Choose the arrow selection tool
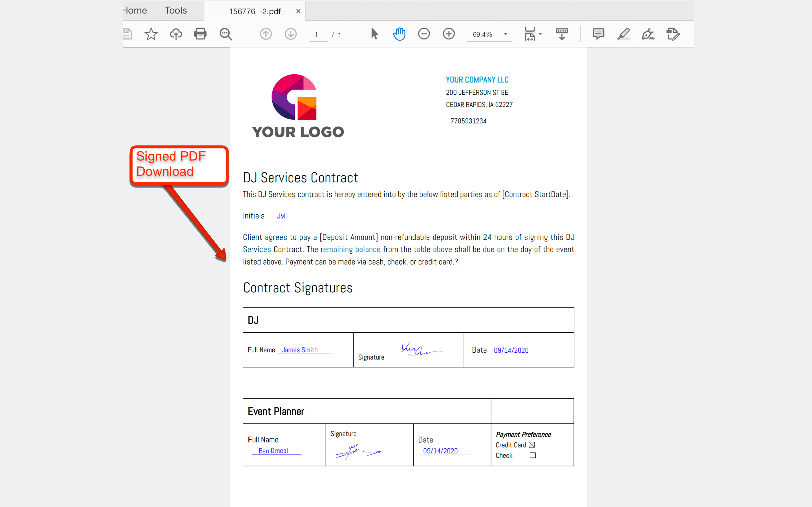The image size is (812, 507). (x=374, y=34)
